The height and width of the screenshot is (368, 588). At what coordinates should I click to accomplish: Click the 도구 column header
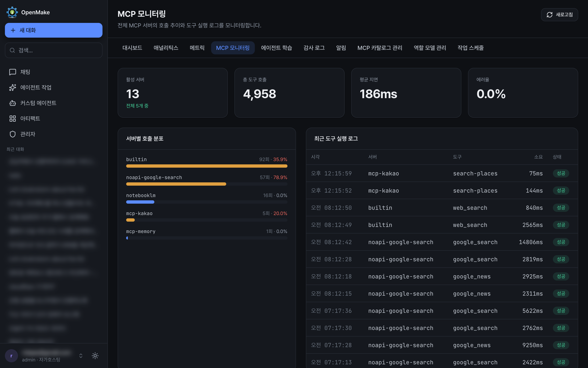(457, 157)
